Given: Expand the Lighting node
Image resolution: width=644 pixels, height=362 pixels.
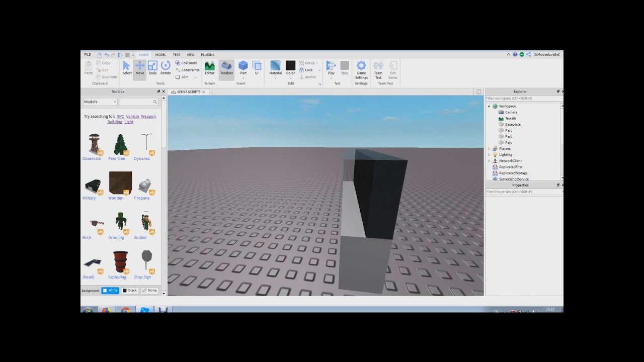Looking at the screenshot, I should pyautogui.click(x=489, y=155).
